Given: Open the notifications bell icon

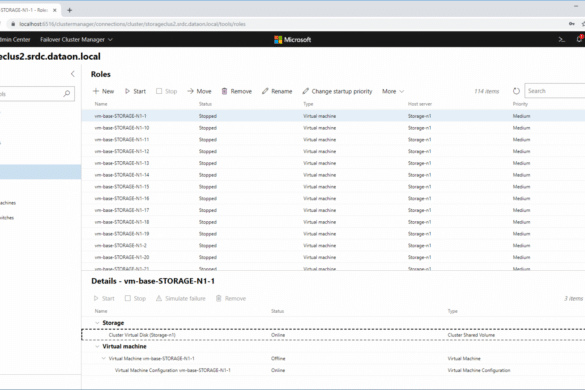Looking at the screenshot, I should coord(580,39).
